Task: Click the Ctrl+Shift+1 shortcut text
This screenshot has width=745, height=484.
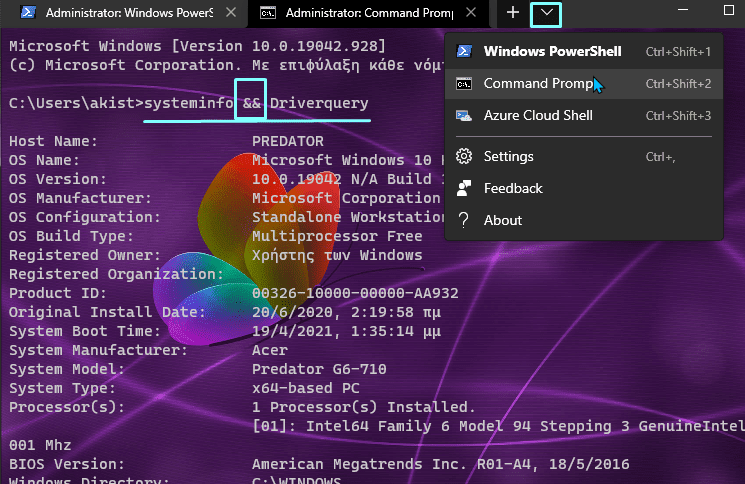Action: 678,51
